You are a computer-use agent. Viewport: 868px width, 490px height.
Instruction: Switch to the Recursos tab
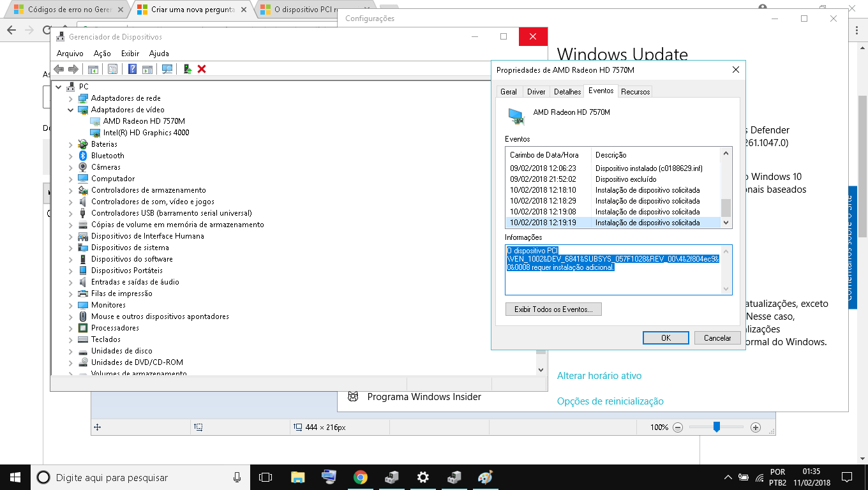(636, 92)
